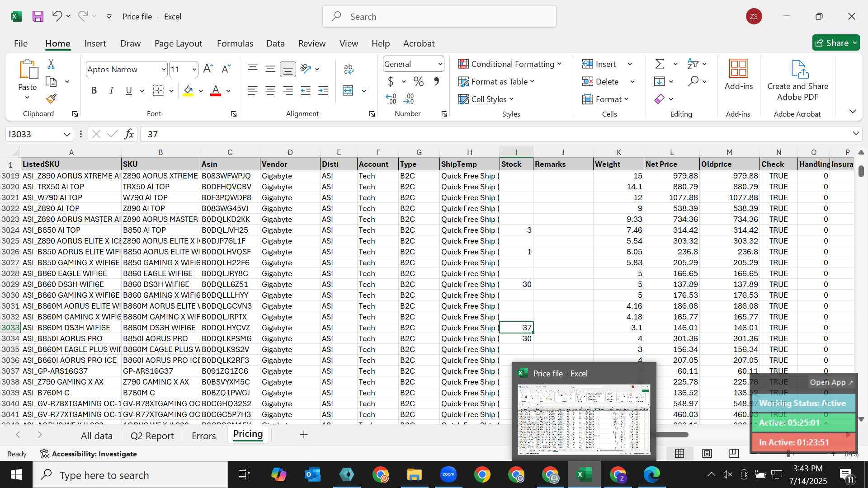Activate the Format Painter brush
The height and width of the screenshot is (488, 868).
click(51, 99)
